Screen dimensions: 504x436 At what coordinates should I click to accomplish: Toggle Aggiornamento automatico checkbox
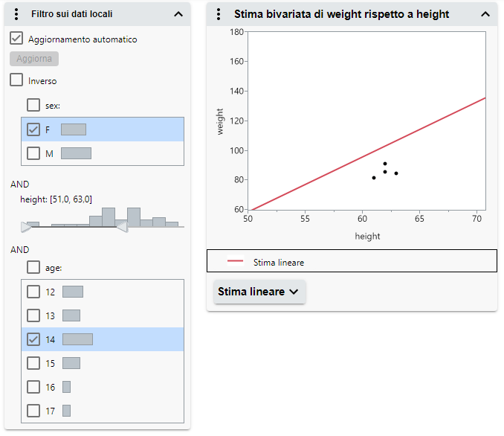(x=16, y=39)
